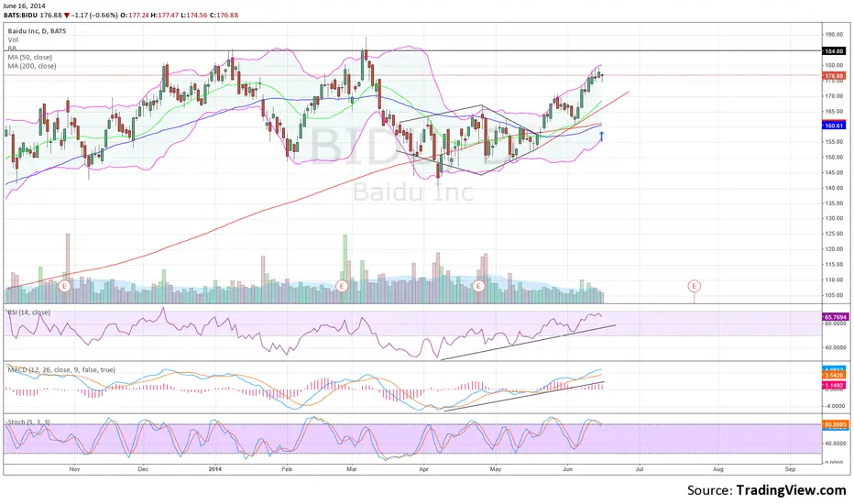Image resolution: width=854 pixels, height=504 pixels.
Task: Click the change value −1.17 (−0.66%)
Action: (x=94, y=16)
